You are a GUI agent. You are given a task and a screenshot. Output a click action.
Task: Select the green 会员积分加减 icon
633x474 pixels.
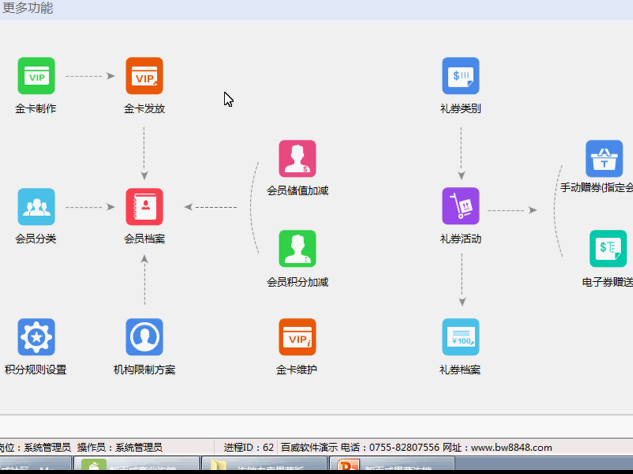[297, 249]
